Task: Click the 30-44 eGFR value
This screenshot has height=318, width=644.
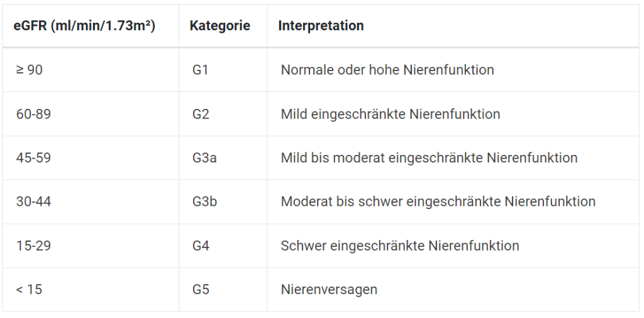Action: pyautogui.click(x=33, y=202)
